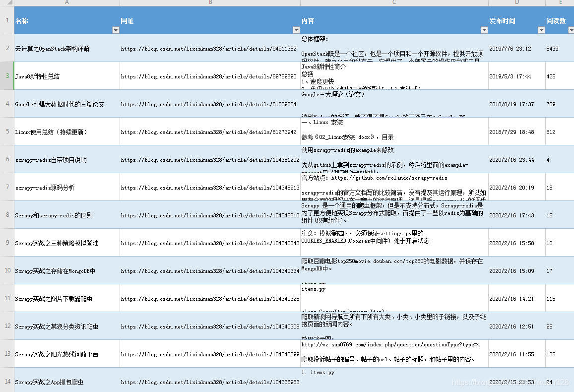
Task: Select the date cell 2019/7/6 23:12
Action: tap(514, 48)
